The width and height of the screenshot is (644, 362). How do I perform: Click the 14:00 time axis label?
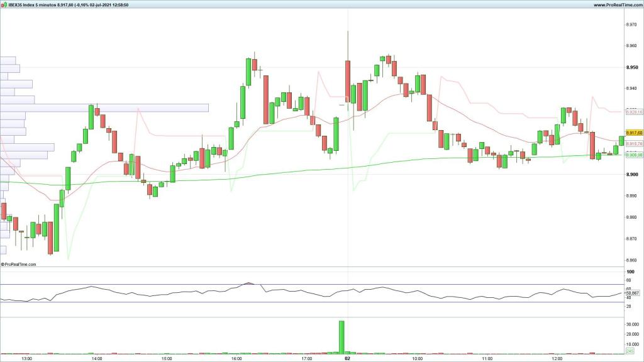pos(96,359)
